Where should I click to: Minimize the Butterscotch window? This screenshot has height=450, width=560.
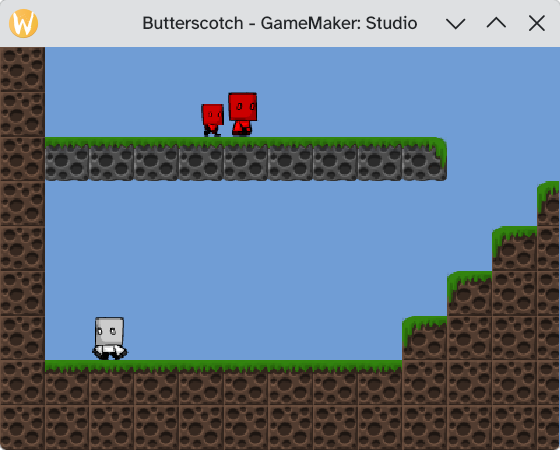click(x=456, y=24)
